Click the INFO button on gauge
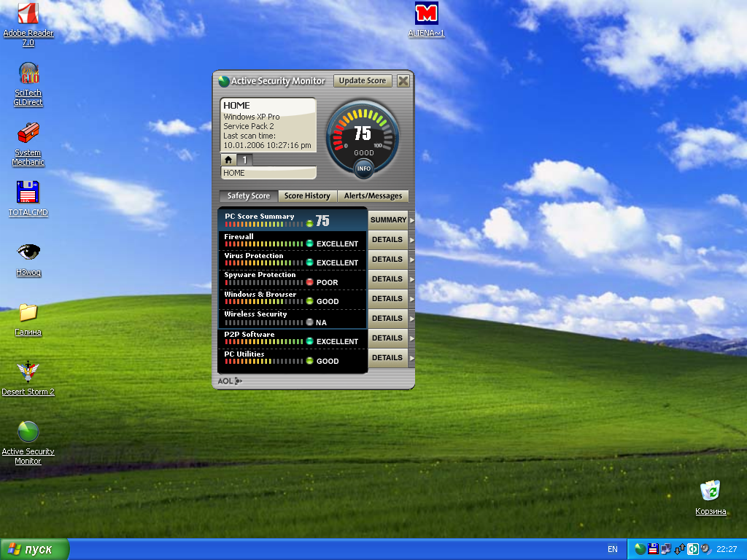 tap(363, 168)
